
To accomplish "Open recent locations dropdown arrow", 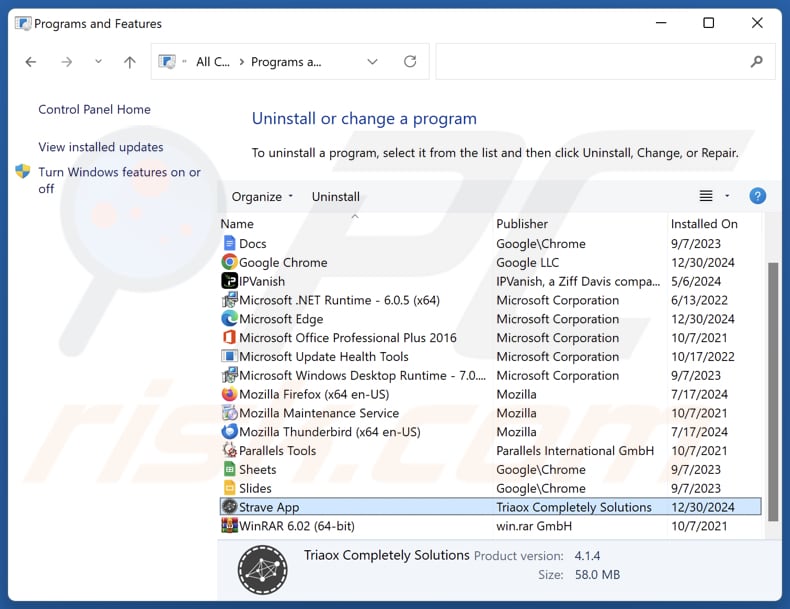I will pyautogui.click(x=98, y=61).
